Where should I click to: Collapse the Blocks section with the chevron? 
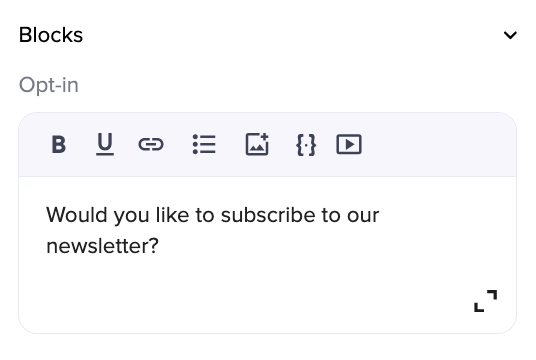coord(510,35)
